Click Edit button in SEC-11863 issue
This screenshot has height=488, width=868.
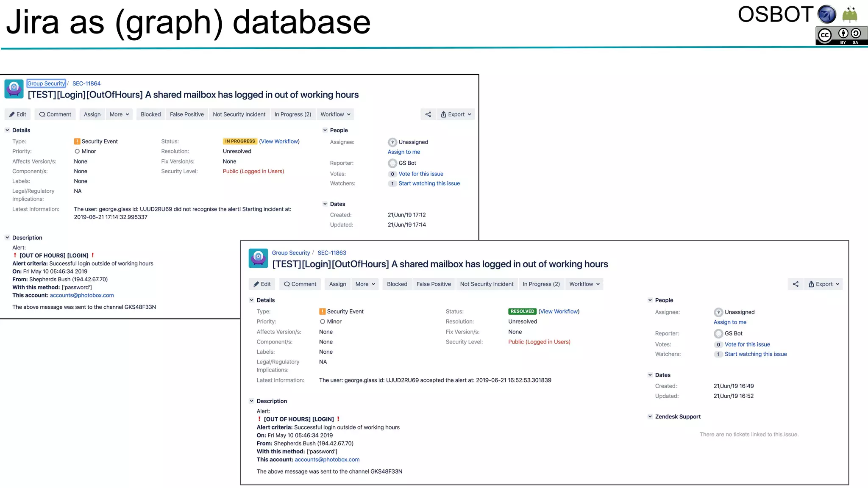pos(262,284)
